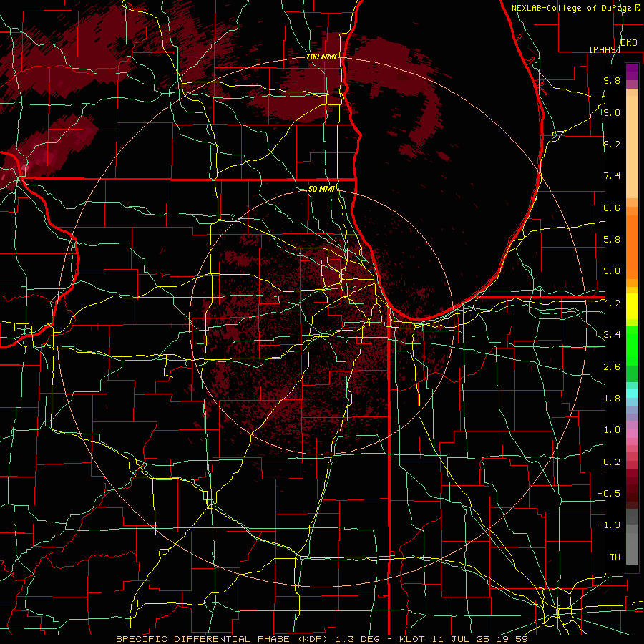Click the NEXLAB-College of DuPage label
644x644 pixels.
coord(572,8)
